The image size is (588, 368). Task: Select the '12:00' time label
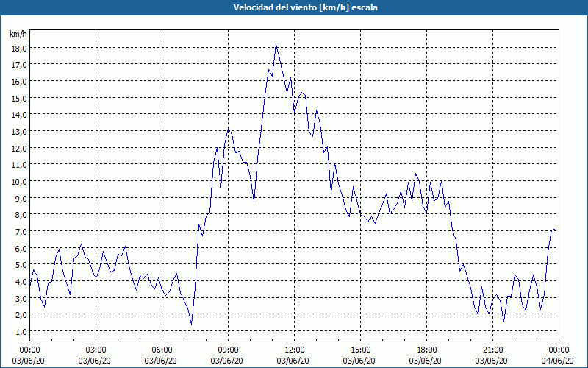pos(295,350)
